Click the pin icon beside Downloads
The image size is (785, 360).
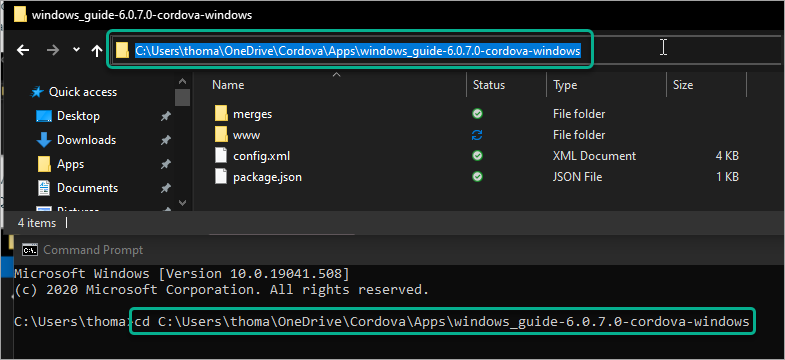[x=165, y=141]
